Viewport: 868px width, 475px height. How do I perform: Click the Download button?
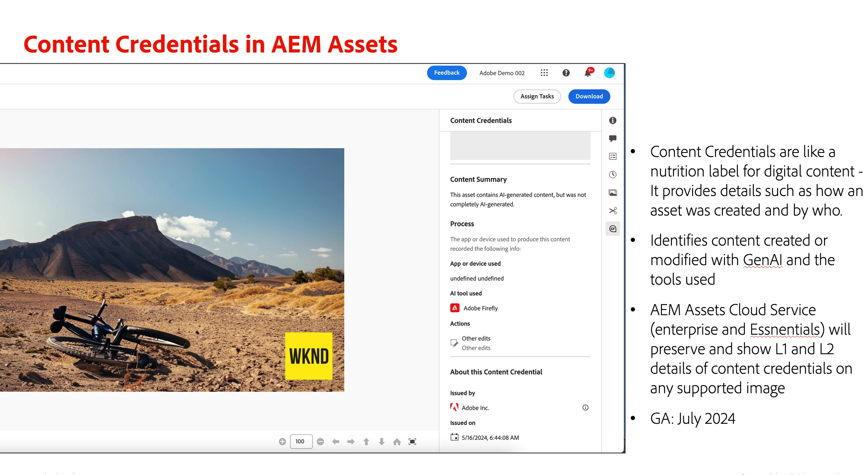(x=589, y=96)
